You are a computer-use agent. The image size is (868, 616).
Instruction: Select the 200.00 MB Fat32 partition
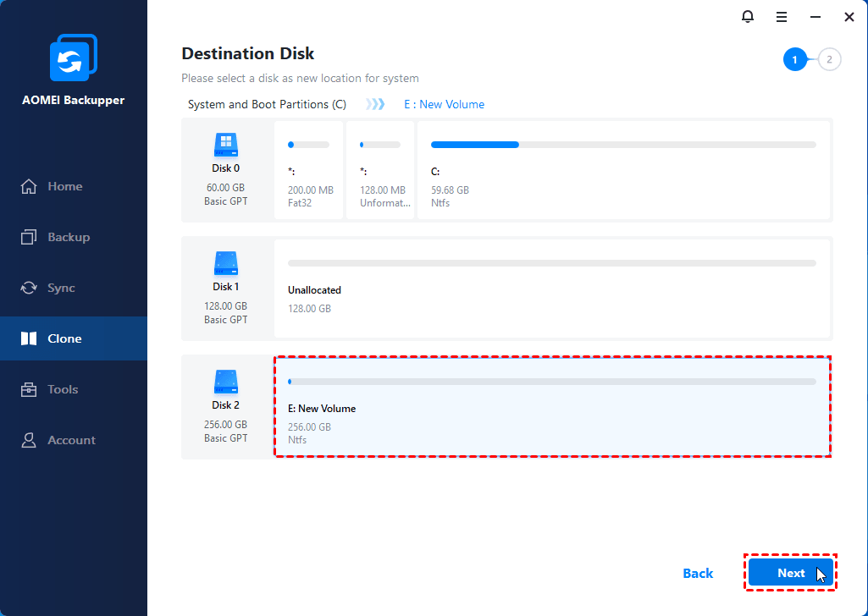(309, 170)
